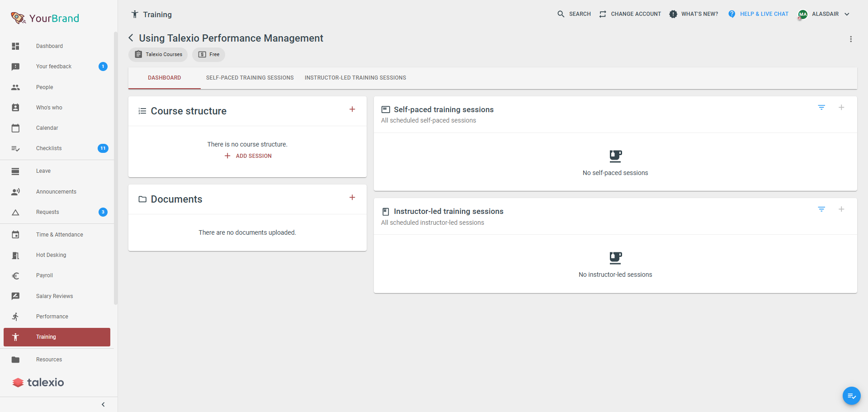The width and height of the screenshot is (868, 412).
Task: Click the talexio logo in sidebar
Action: [38, 383]
